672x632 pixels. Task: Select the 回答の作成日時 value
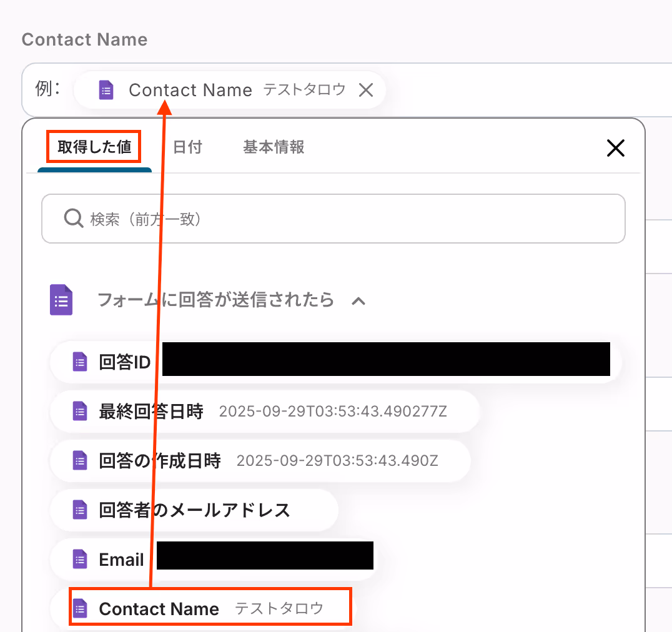[x=260, y=461]
